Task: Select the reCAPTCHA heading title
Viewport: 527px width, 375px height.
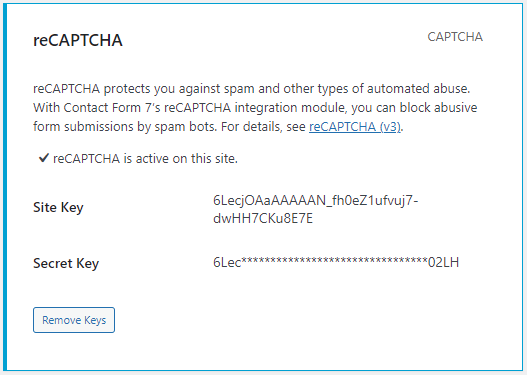Action: point(78,40)
